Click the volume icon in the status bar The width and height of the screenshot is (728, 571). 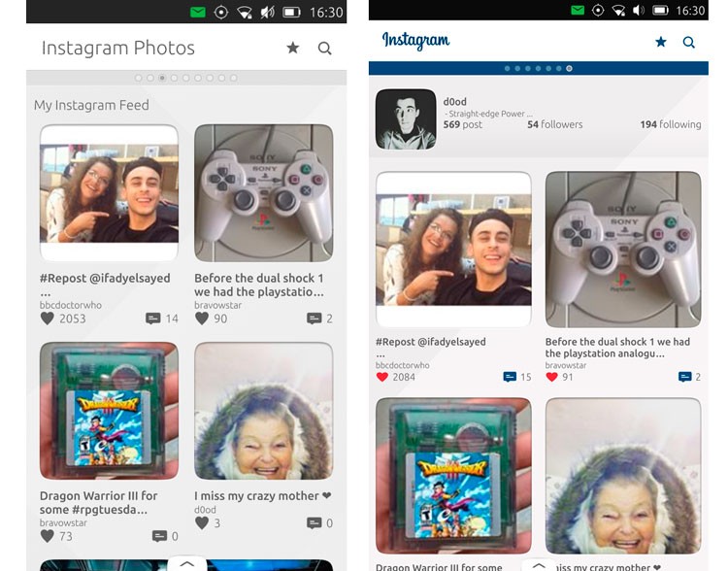coord(267,13)
